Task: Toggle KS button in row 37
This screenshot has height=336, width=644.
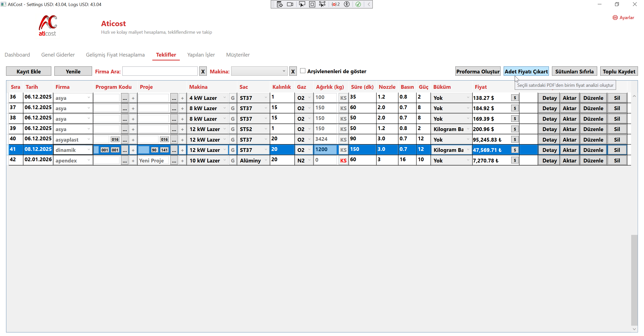Action: [x=343, y=108]
